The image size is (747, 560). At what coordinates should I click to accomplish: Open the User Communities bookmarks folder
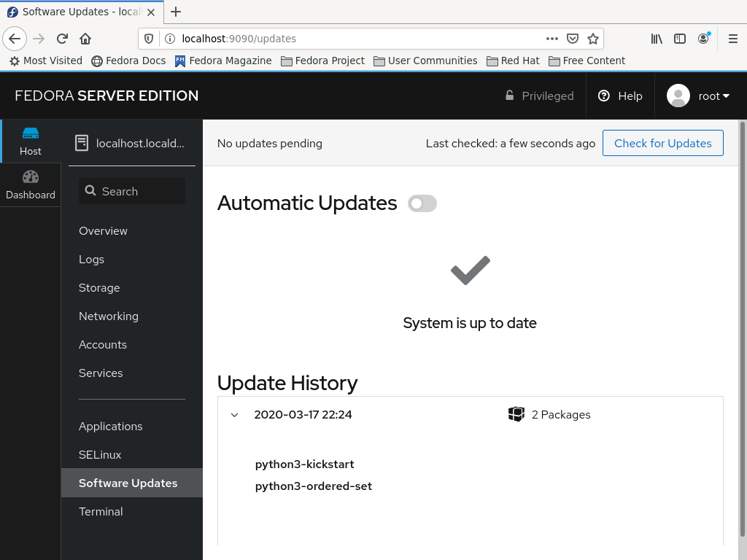tap(425, 61)
